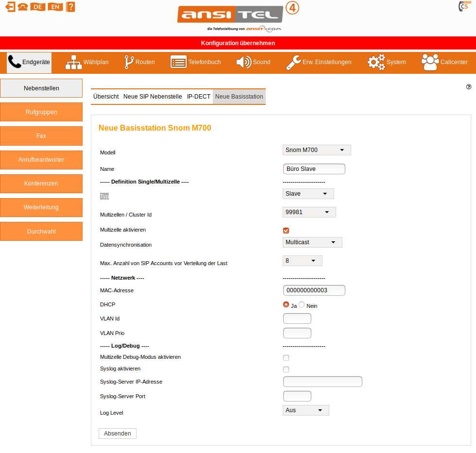Enable Syslog aktivieren checkbox
The height and width of the screenshot is (453, 476).
click(286, 369)
